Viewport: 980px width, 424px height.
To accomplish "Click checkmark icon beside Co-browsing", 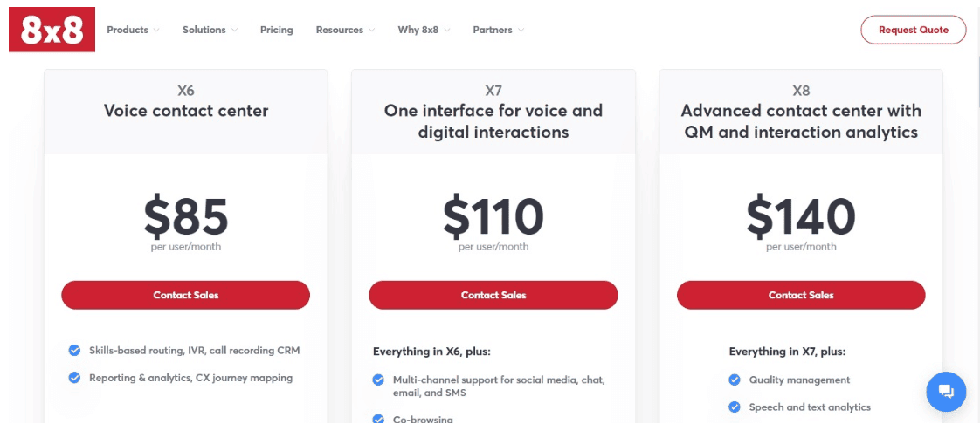I will pos(378,419).
